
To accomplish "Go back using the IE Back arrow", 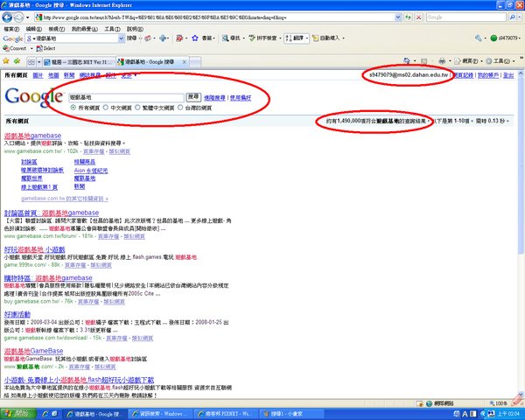I will point(7,17).
